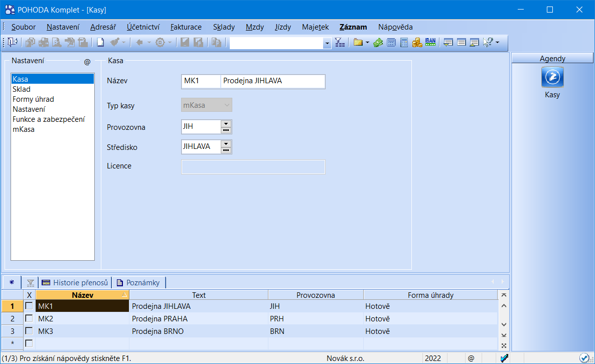
Task: Open the dropdown arrow next to help icon
Action: pyautogui.click(x=498, y=43)
